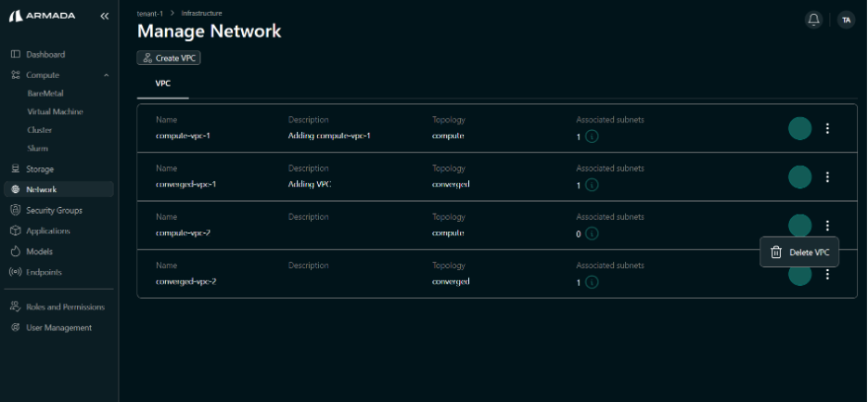The height and width of the screenshot is (402, 868).
Task: Click the User Management icon
Action: 16,327
